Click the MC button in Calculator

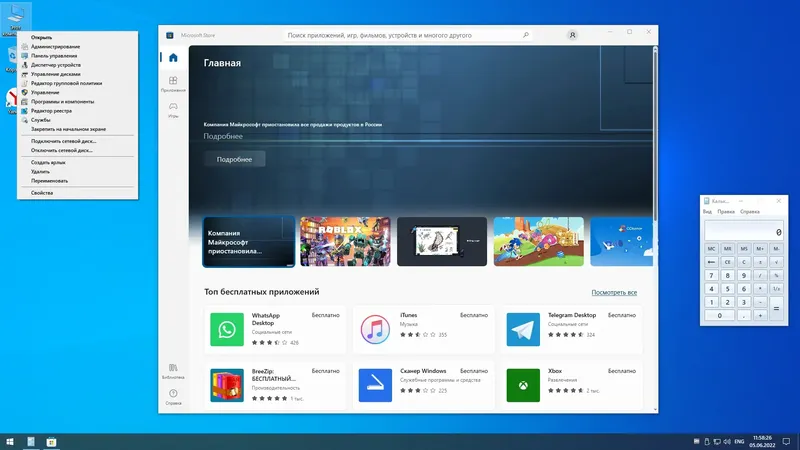(711, 248)
